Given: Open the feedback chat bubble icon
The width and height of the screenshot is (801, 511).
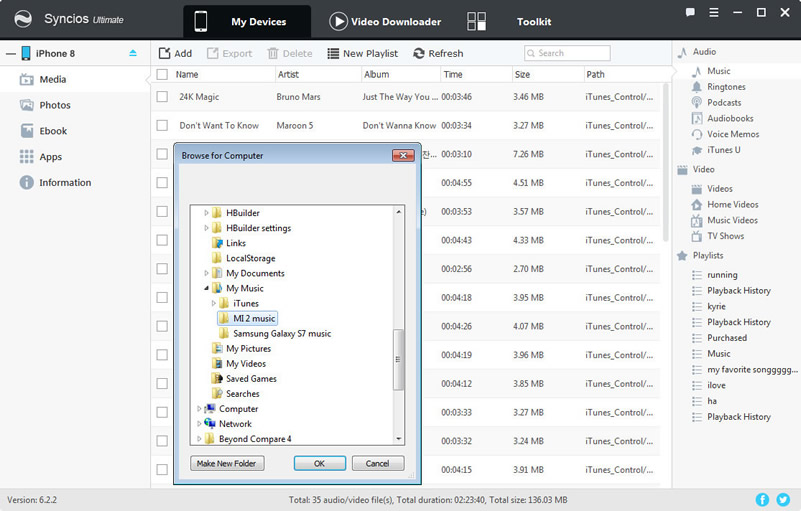Looking at the screenshot, I should click(x=690, y=12).
